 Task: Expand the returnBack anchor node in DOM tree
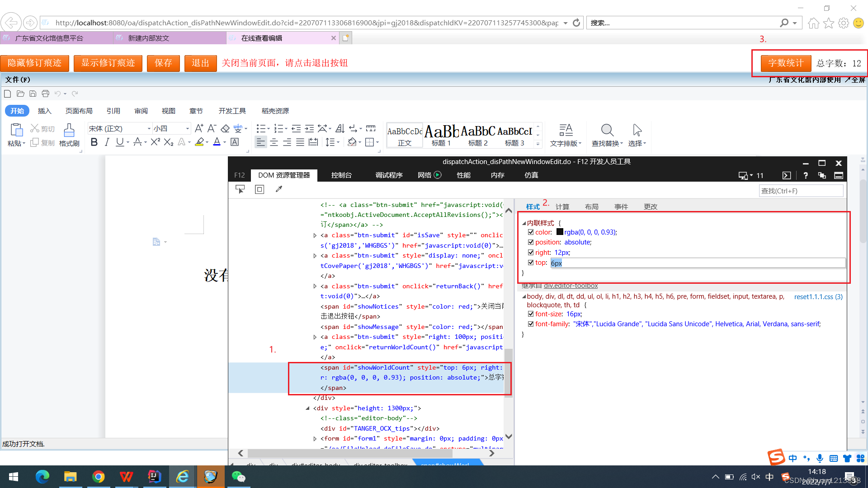[x=315, y=286]
